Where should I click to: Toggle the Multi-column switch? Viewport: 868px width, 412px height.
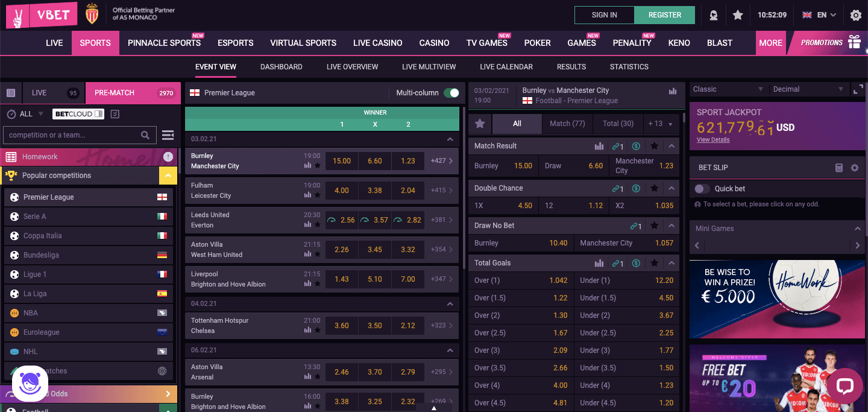coord(451,93)
